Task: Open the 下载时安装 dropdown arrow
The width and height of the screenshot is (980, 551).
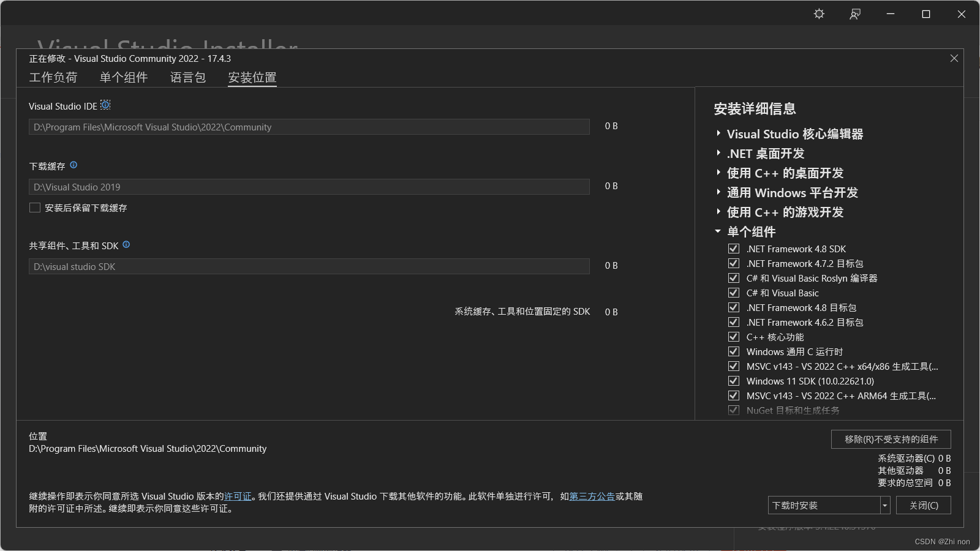Action: [x=885, y=505]
